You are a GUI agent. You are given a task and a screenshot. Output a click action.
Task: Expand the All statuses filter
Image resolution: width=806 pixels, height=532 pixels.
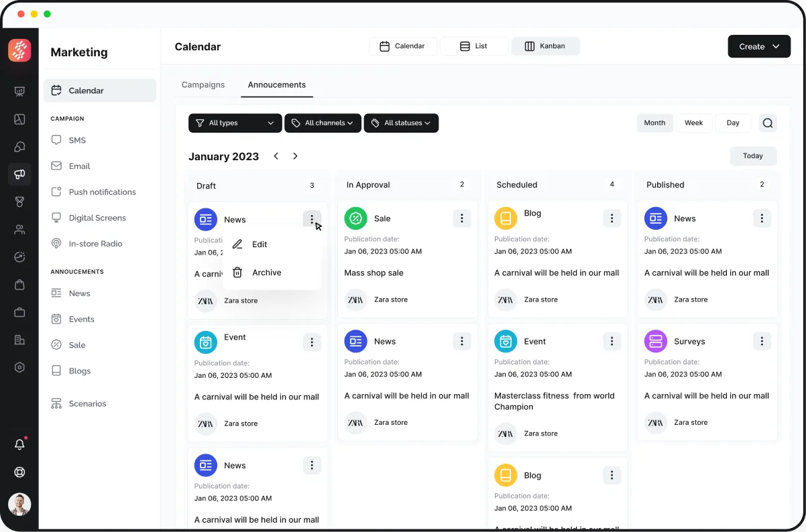(401, 123)
